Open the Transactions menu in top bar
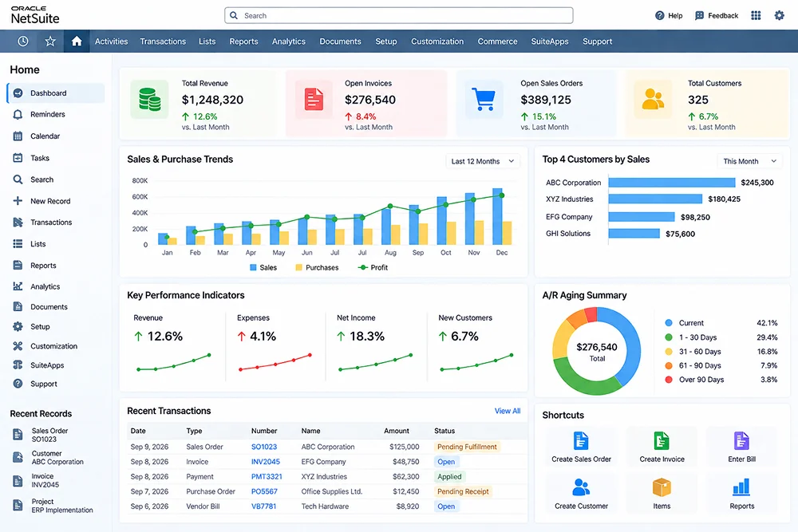Screen dimensions: 798x532 tap(163, 41)
